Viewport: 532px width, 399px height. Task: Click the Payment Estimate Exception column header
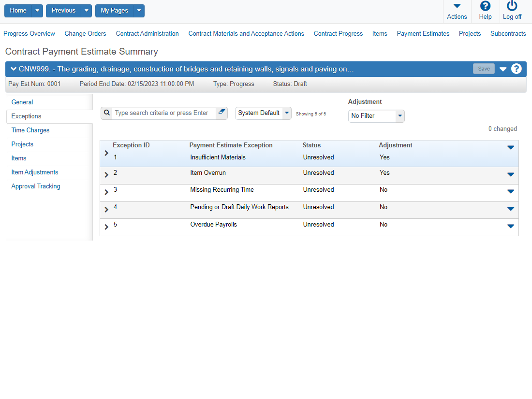231,145
